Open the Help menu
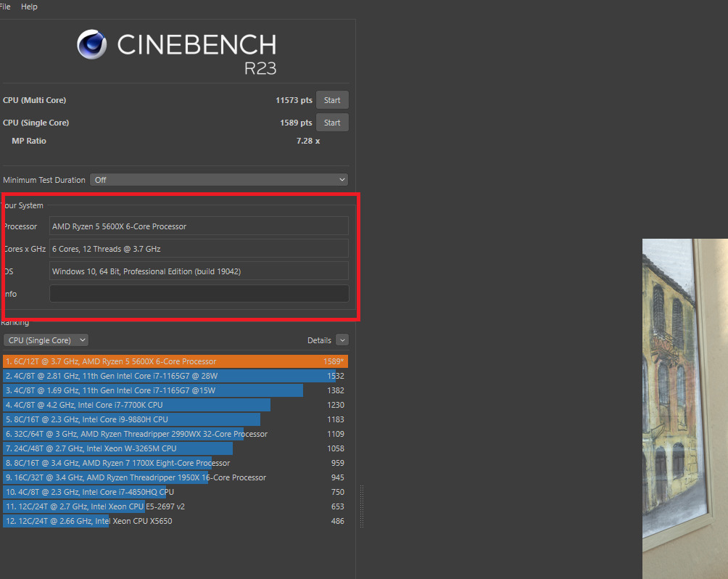This screenshot has width=728, height=579. coord(29,7)
